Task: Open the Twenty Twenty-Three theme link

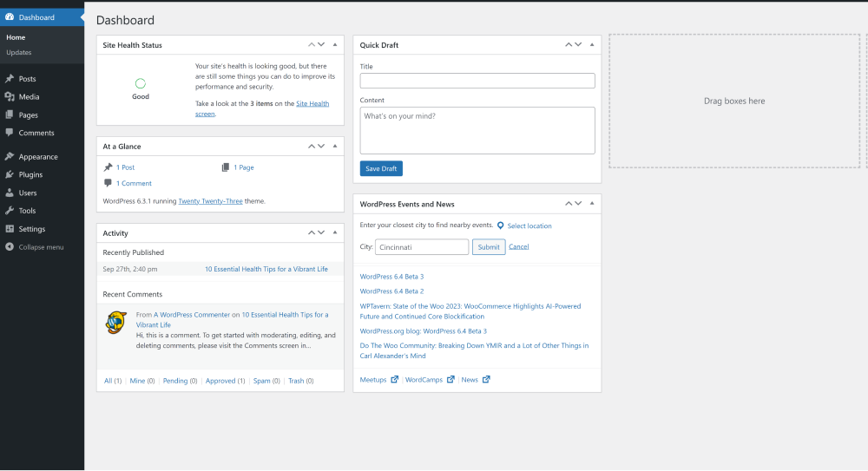Action: 210,201
